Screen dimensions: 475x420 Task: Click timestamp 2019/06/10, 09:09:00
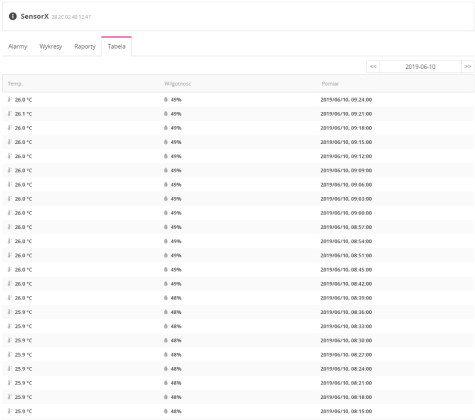point(346,170)
